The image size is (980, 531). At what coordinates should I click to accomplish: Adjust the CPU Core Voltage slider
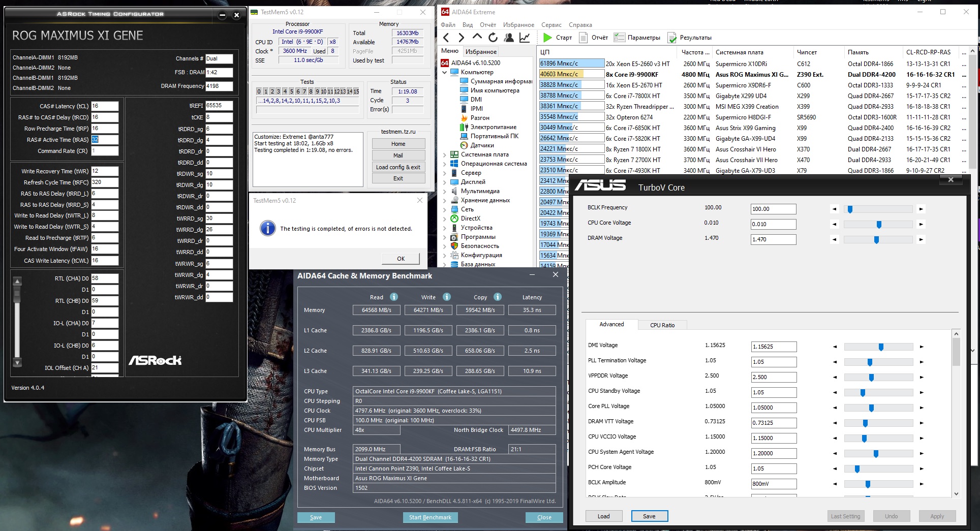pos(878,224)
